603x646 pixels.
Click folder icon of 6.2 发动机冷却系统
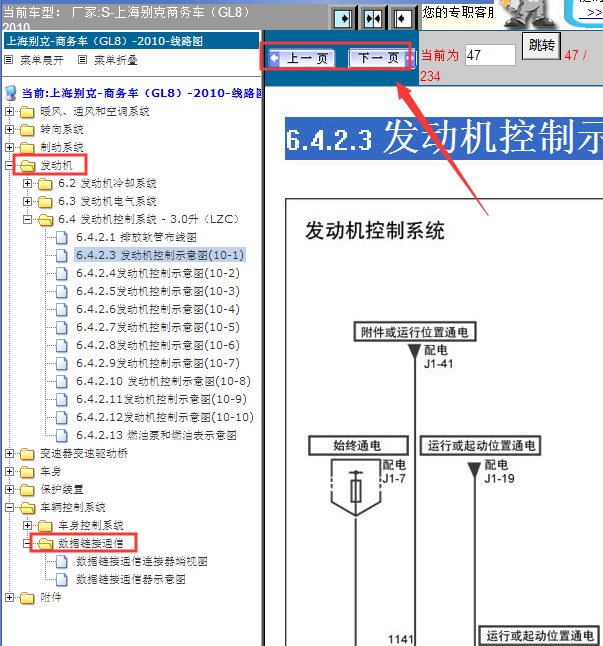(x=45, y=184)
